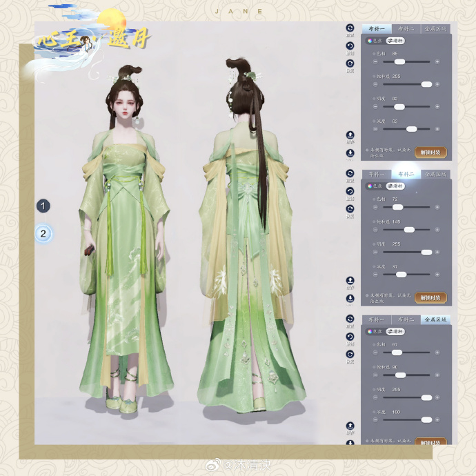Screen dimensions: 476x476
Task: Click the 浓度 slider handle at value 100
Action: (x=426, y=420)
